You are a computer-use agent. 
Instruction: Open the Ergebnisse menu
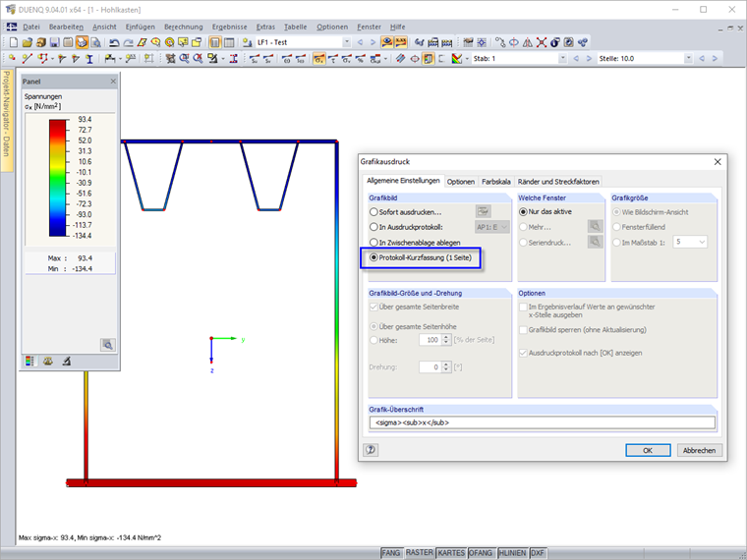[x=229, y=27]
